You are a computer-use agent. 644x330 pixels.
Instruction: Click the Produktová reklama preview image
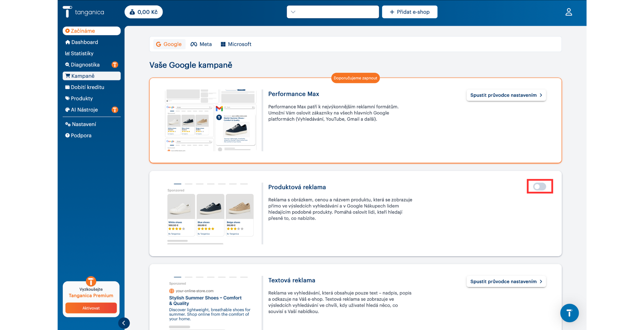click(211, 213)
